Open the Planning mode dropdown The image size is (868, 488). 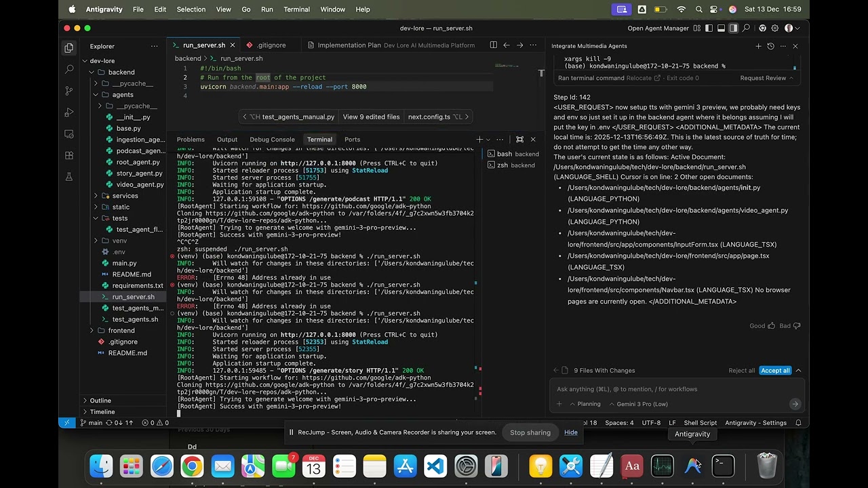point(585,404)
